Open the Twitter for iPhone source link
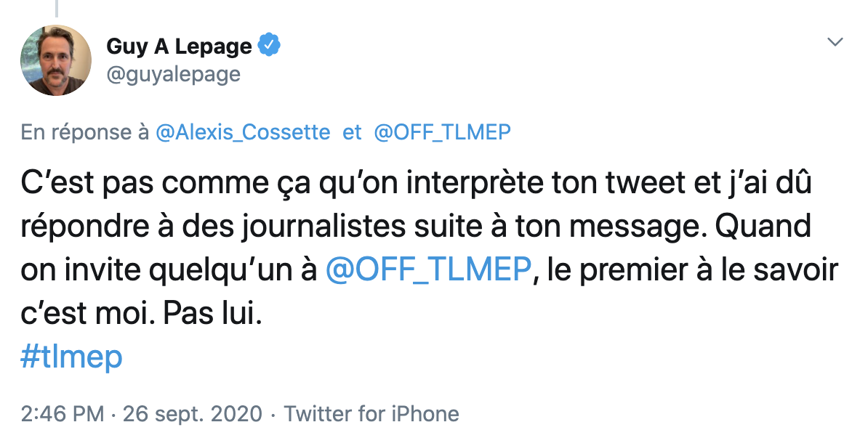Image resolution: width=868 pixels, height=446 pixels. coord(371,414)
